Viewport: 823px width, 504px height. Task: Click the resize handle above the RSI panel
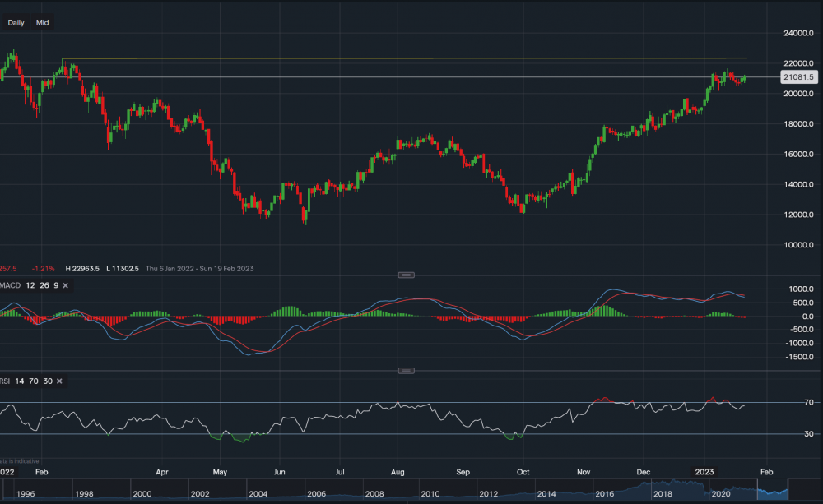(405, 371)
